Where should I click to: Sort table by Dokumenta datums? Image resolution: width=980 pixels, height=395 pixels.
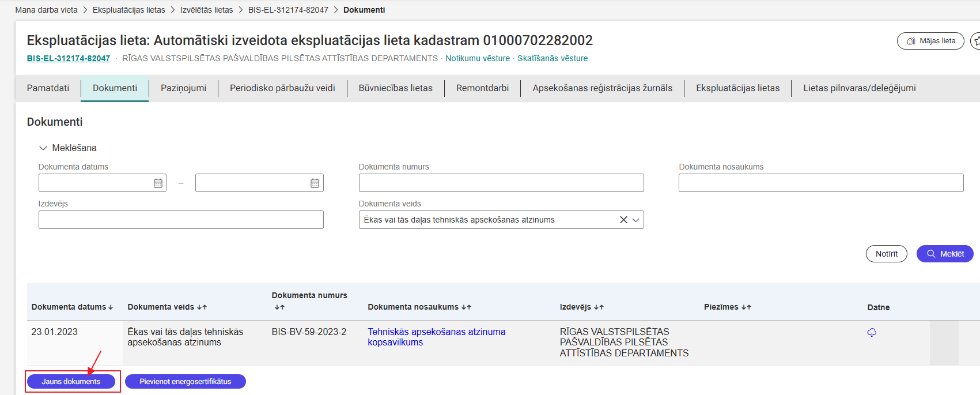[111, 307]
